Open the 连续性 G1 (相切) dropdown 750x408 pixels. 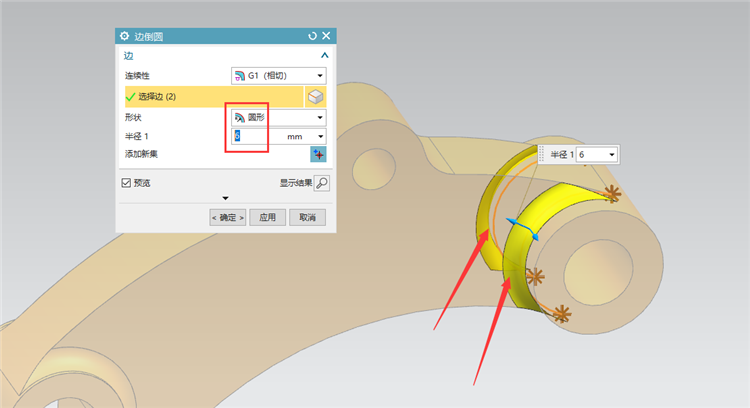[278, 76]
